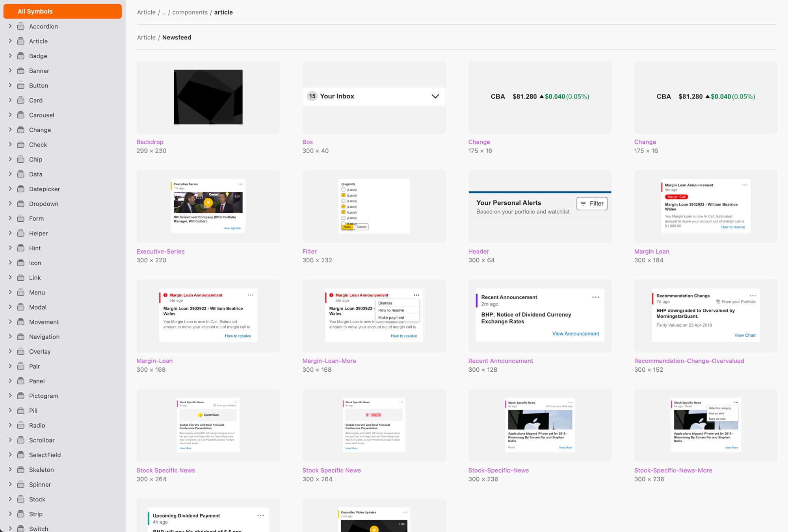The image size is (788, 532).
Task: Click Hide this category in news menu
Action: pos(720,408)
